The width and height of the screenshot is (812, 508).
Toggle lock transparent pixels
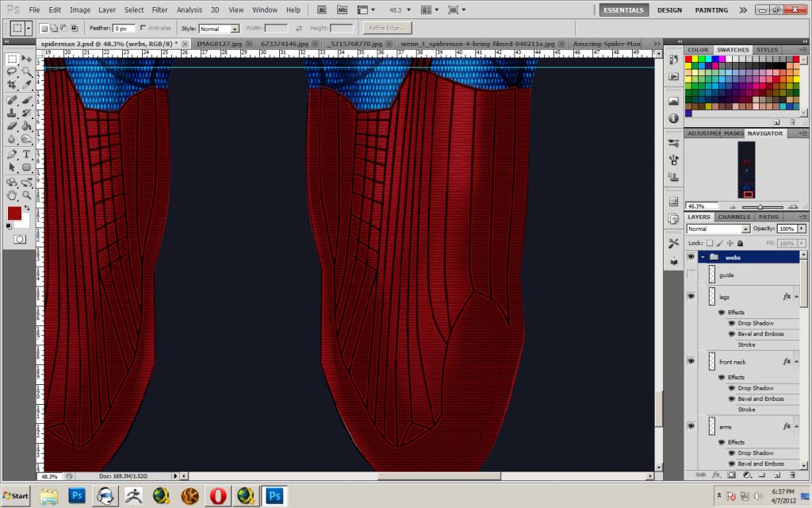[710, 243]
